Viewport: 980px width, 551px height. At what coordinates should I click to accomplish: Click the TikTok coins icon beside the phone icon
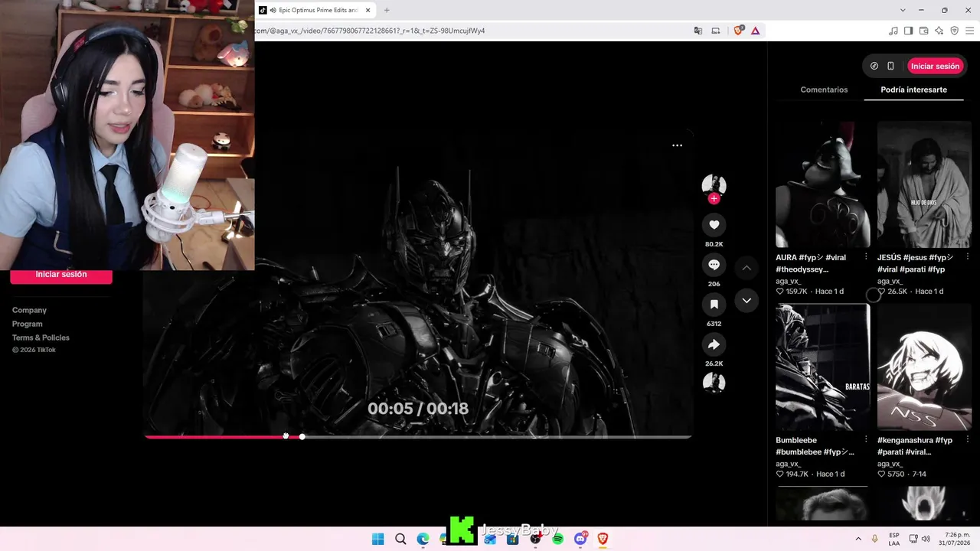(x=874, y=66)
